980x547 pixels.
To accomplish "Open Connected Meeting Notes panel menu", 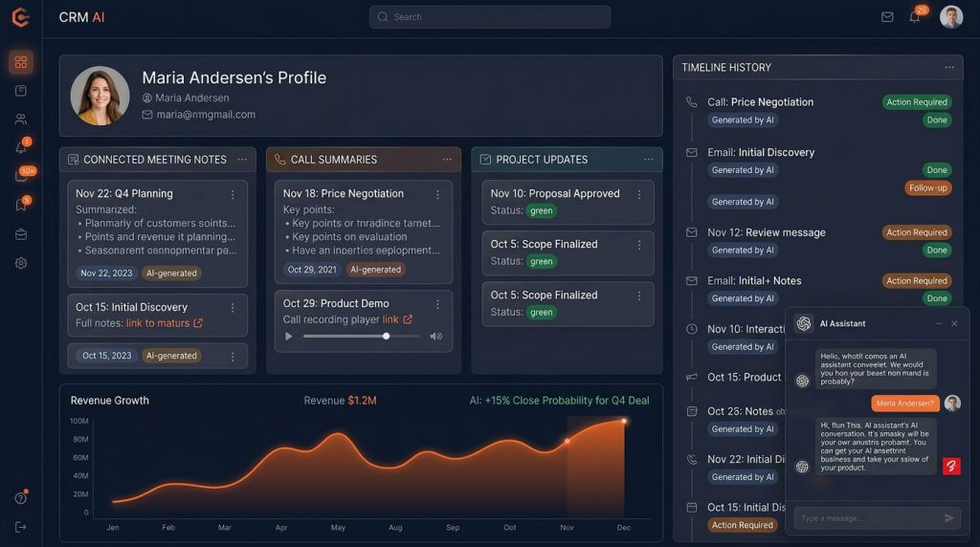I will 242,160.
